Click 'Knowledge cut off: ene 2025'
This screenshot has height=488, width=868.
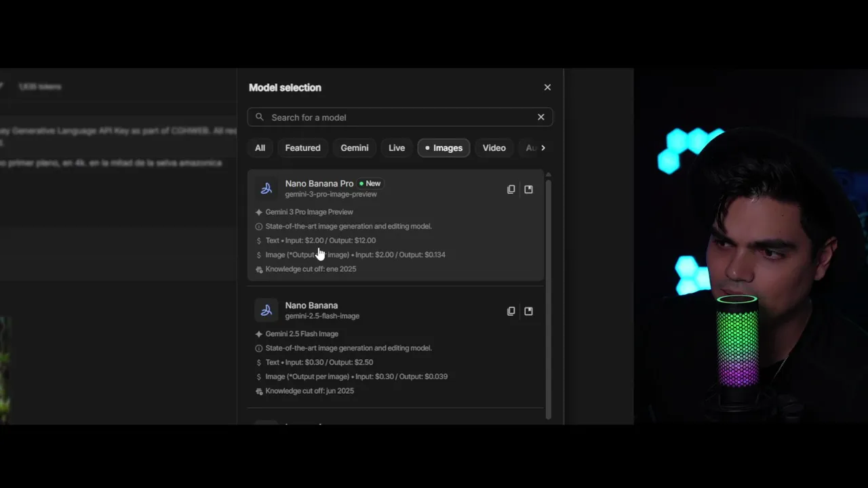pos(311,269)
